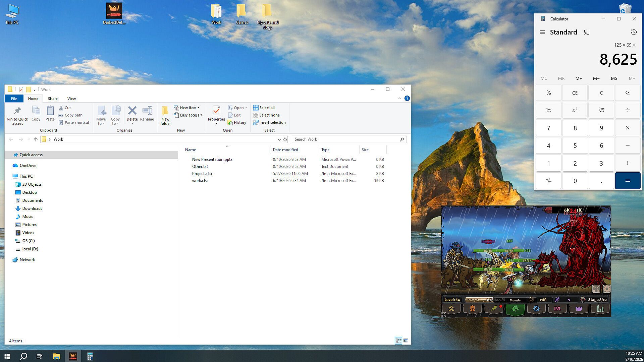This screenshot has height=362, width=644.
Task: Click the Recycle Bin desktop icon
Action: click(x=625, y=8)
